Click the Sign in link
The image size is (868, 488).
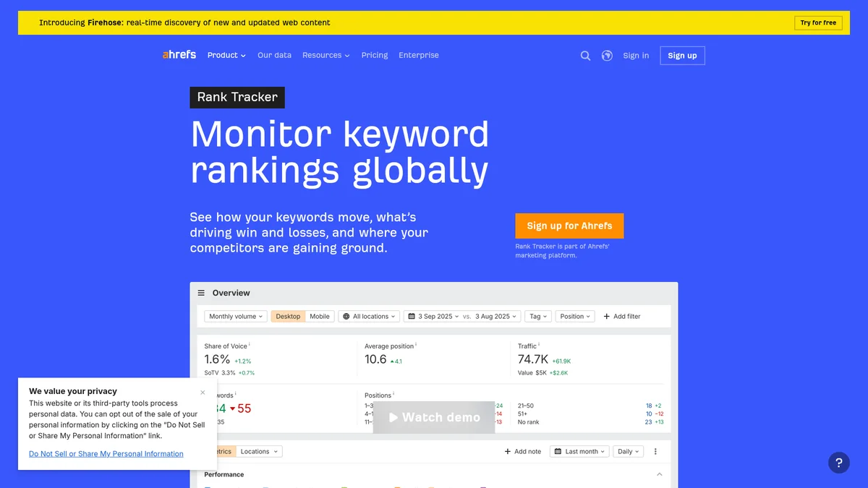point(636,56)
